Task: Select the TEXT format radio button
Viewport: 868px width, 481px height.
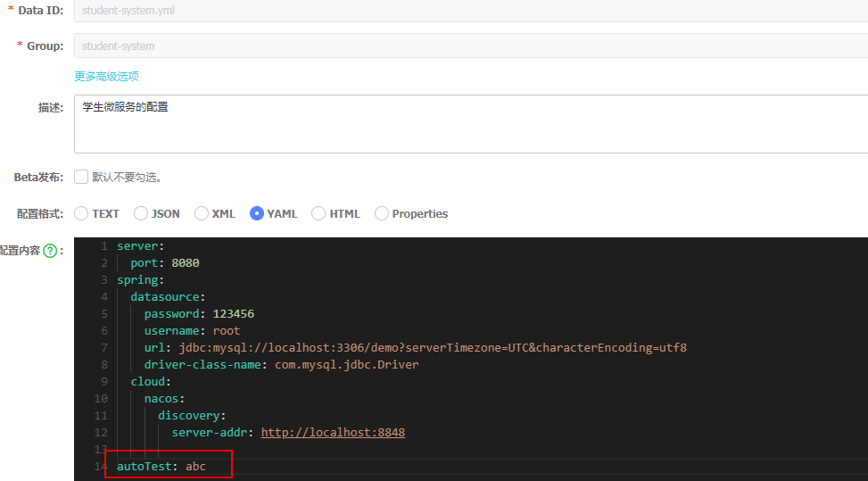Action: (x=81, y=213)
